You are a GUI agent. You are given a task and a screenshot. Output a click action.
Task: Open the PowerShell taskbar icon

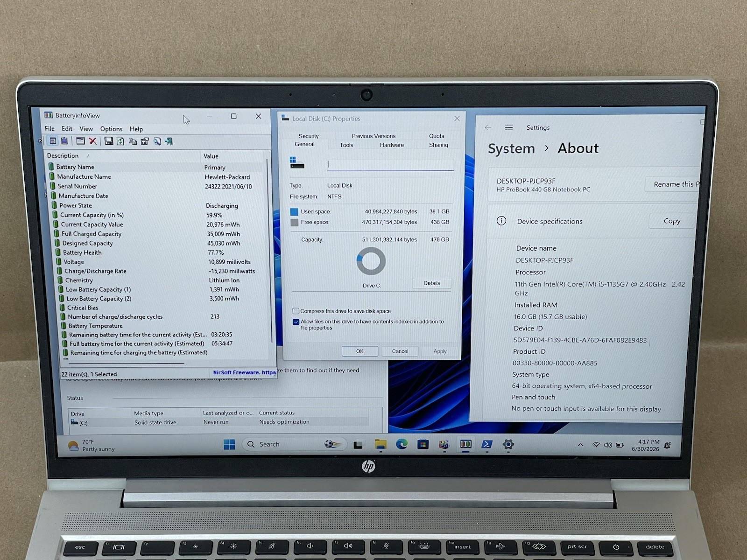tap(486, 444)
